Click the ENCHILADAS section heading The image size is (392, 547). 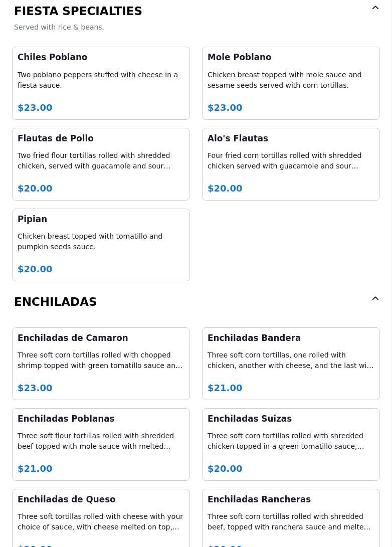coord(56,302)
